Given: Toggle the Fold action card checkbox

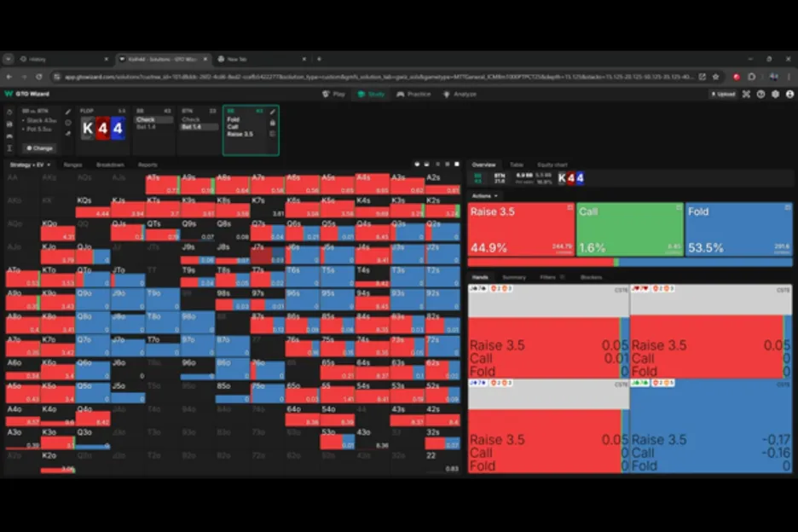Looking at the screenshot, I should (x=786, y=207).
